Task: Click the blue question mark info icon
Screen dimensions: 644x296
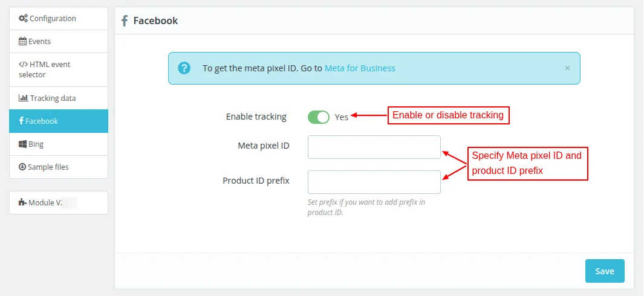Action: 184,68
